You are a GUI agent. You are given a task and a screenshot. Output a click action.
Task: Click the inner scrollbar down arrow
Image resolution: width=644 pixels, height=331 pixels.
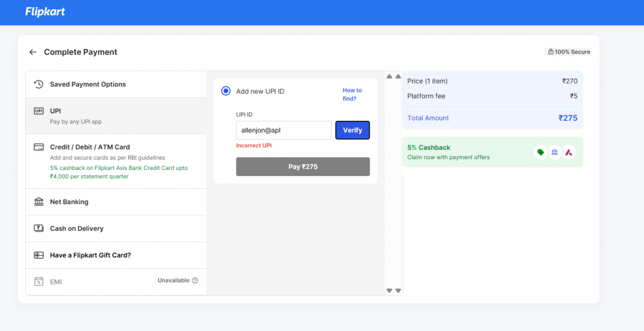point(389,291)
